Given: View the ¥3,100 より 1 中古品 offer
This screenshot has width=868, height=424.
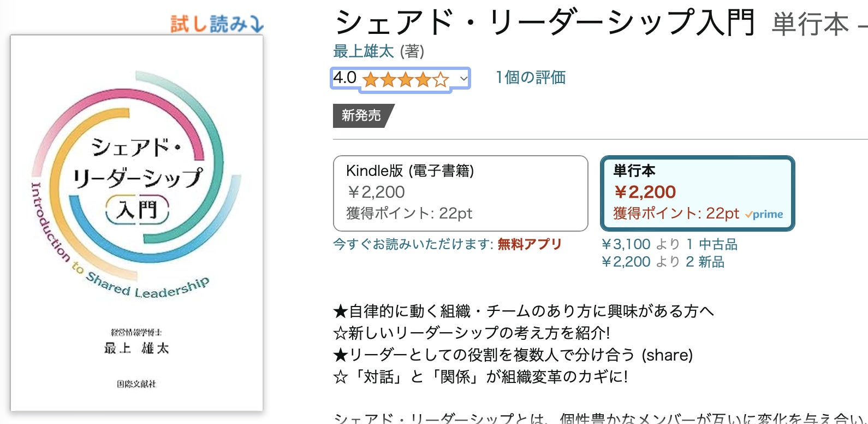Looking at the screenshot, I should click(x=669, y=244).
